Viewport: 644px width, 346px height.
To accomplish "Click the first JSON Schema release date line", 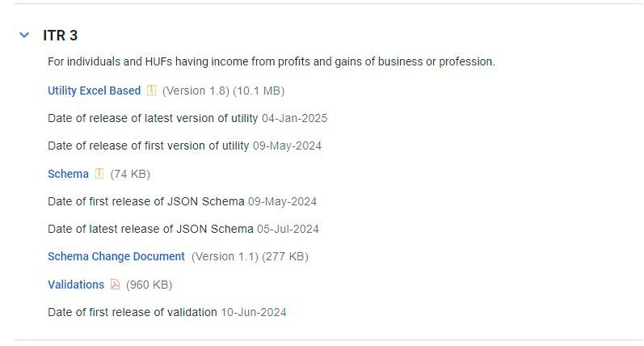I will coord(182,201).
